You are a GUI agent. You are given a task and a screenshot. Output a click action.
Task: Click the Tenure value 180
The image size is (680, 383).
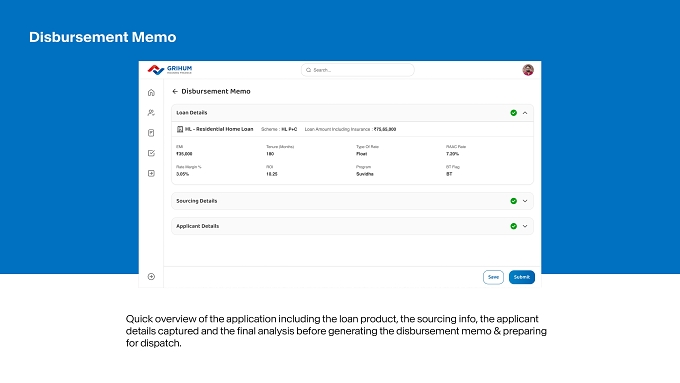coord(270,154)
